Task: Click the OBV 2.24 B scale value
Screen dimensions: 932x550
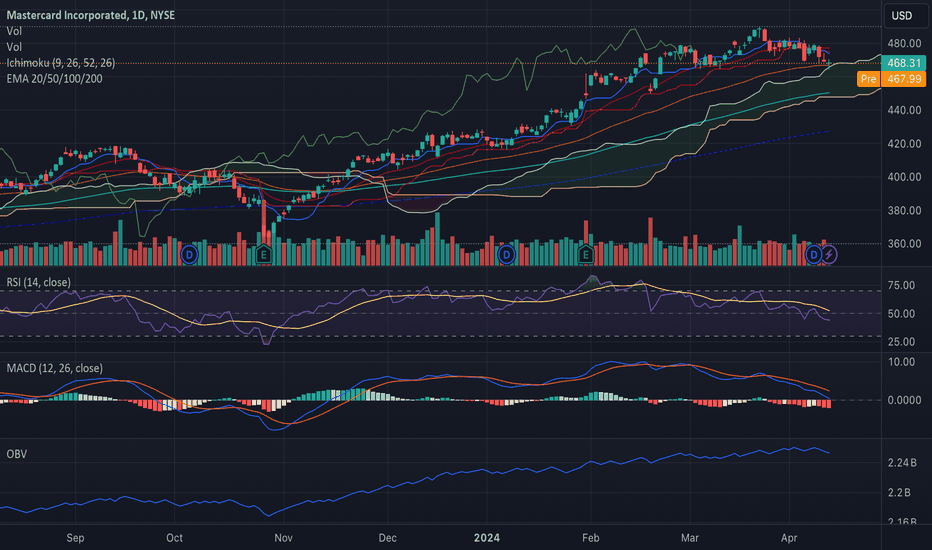Action: tap(902, 463)
